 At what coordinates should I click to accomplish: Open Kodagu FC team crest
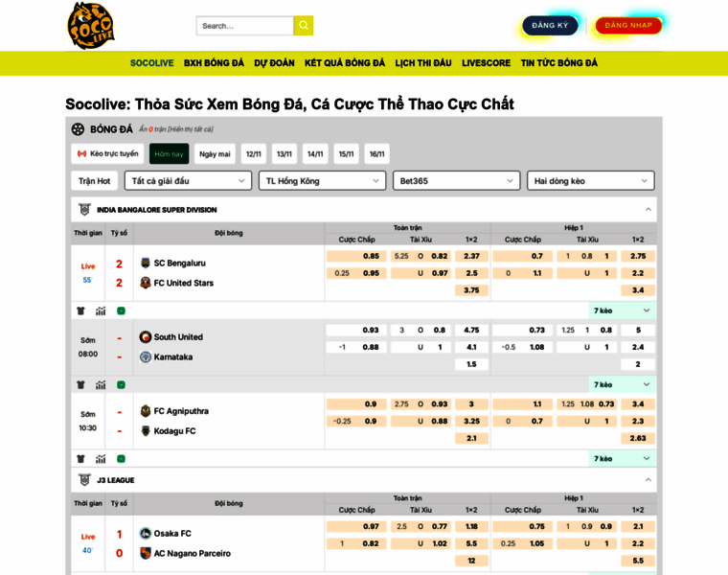click(x=146, y=430)
